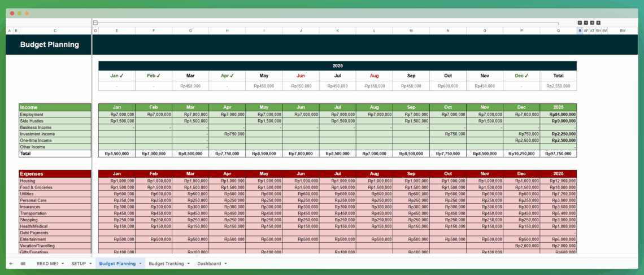This screenshot has height=275, width=644.
Task: Expand the column group above column AF
Action: click(x=586, y=23)
